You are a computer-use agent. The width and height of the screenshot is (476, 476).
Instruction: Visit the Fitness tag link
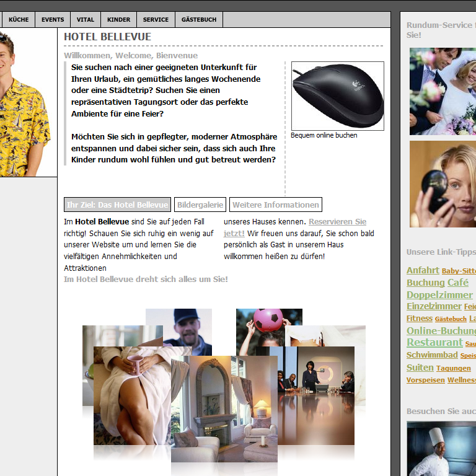[x=419, y=319]
